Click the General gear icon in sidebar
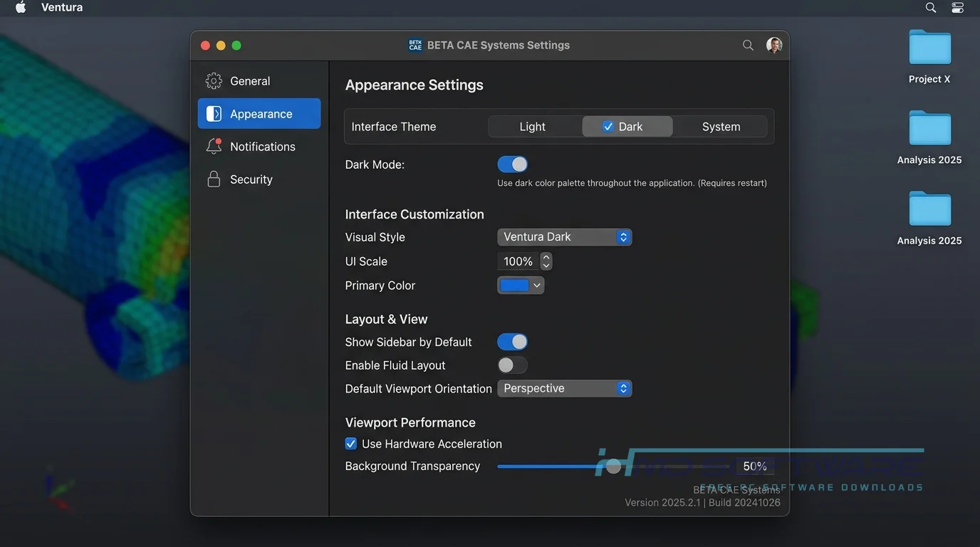 pyautogui.click(x=214, y=81)
